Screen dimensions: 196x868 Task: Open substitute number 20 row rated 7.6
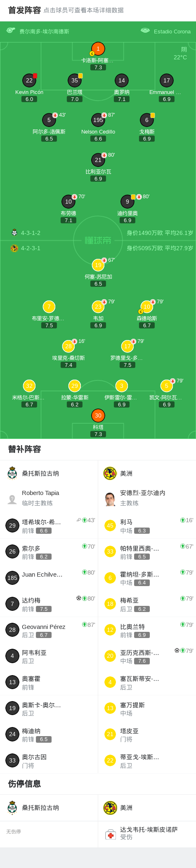pos(147,656)
